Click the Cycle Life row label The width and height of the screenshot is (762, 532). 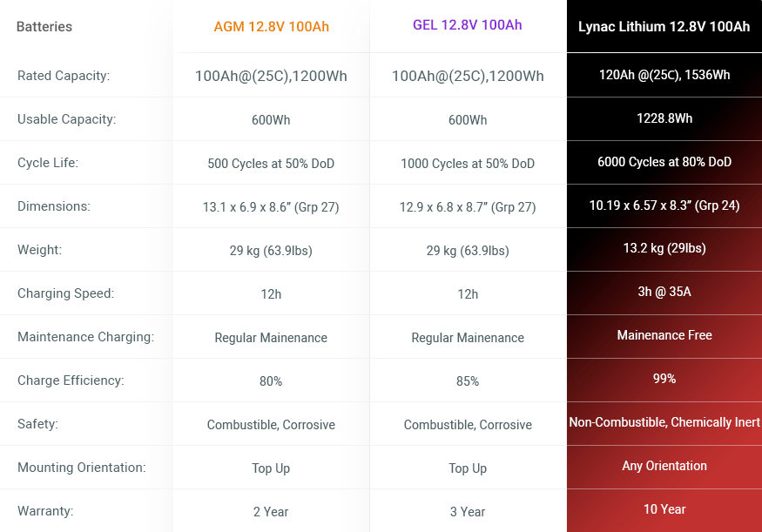tap(48, 163)
